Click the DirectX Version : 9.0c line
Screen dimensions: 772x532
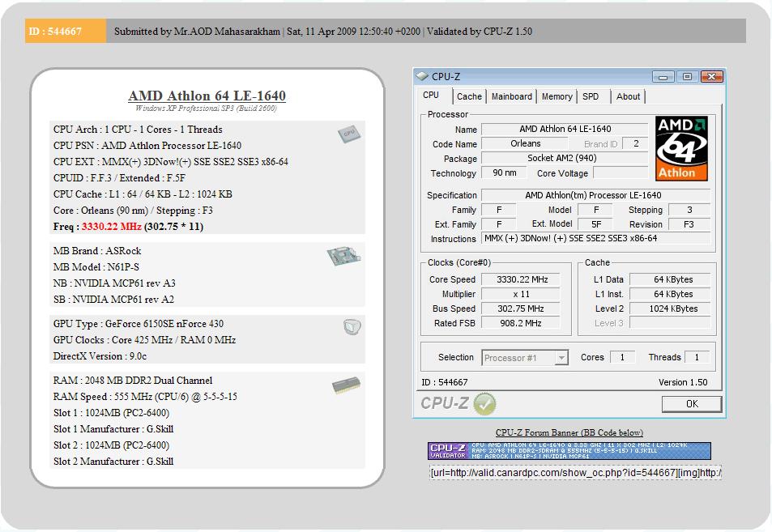(100, 356)
